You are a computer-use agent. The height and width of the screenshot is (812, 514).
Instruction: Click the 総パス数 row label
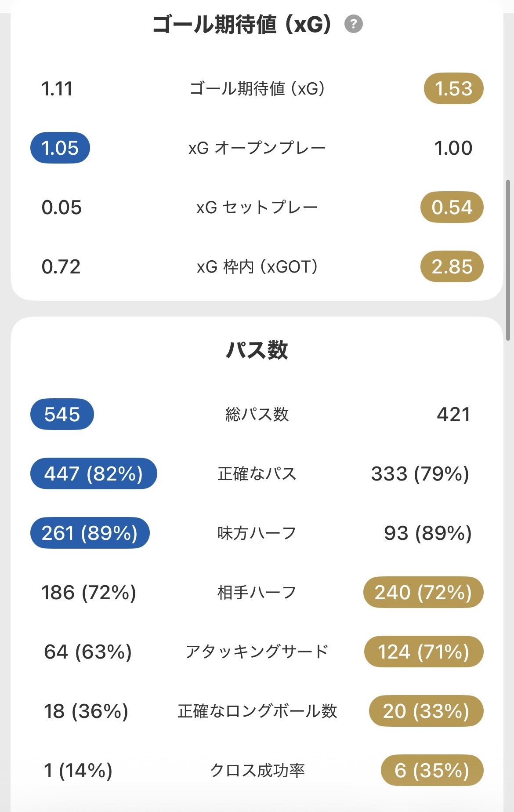[x=257, y=414]
